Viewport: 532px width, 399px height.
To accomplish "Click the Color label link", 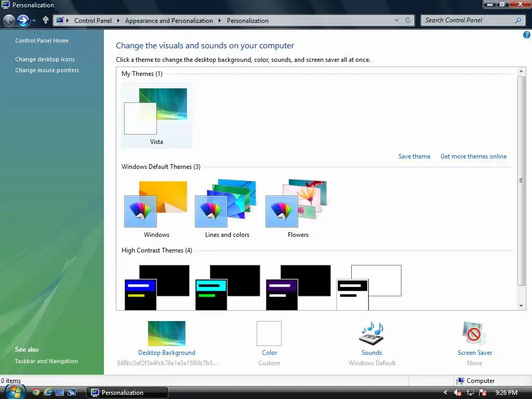I will click(270, 353).
